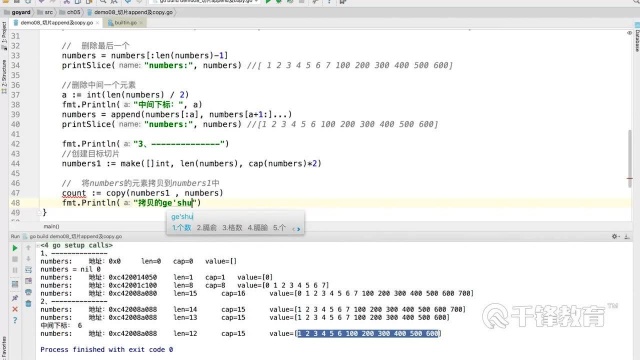Switch to builtin.go editor tab
The image size is (640, 360).
click(x=123, y=23)
